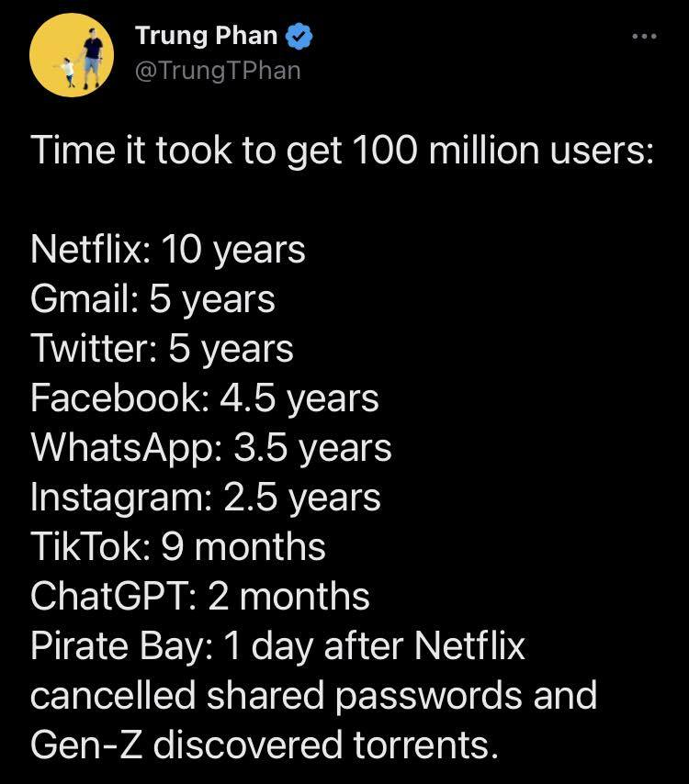Open the three-dot more options menu
The image size is (689, 784).
645,38
